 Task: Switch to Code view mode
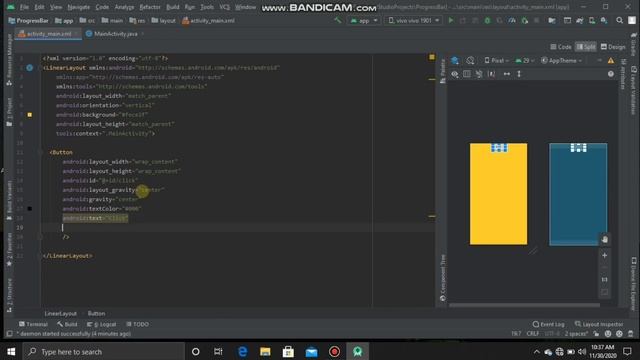click(560, 47)
